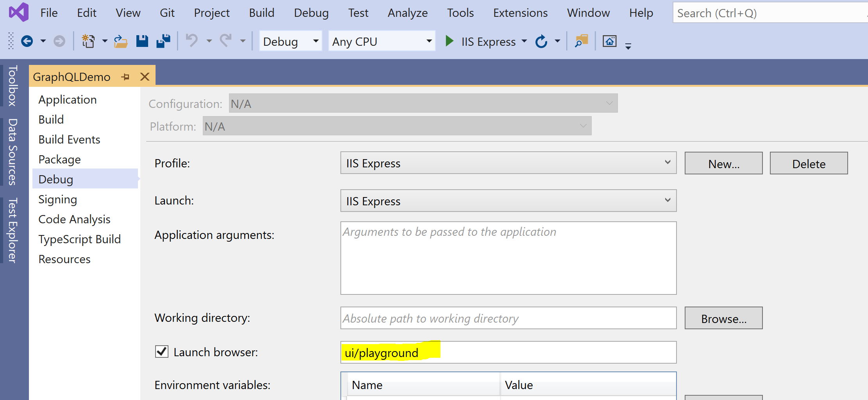The width and height of the screenshot is (868, 400).
Task: Open the Analyze menu
Action: coord(408,13)
